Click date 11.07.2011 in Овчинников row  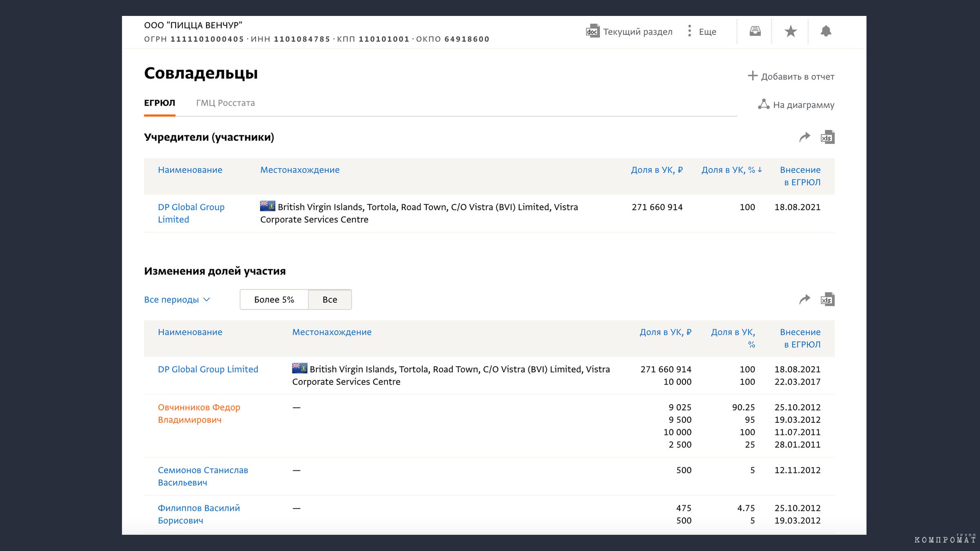pyautogui.click(x=797, y=432)
